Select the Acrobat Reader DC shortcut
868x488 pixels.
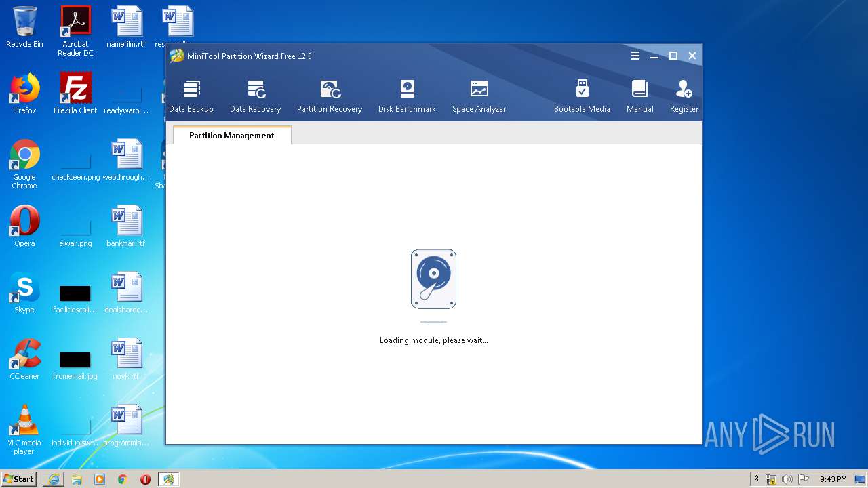point(75,31)
